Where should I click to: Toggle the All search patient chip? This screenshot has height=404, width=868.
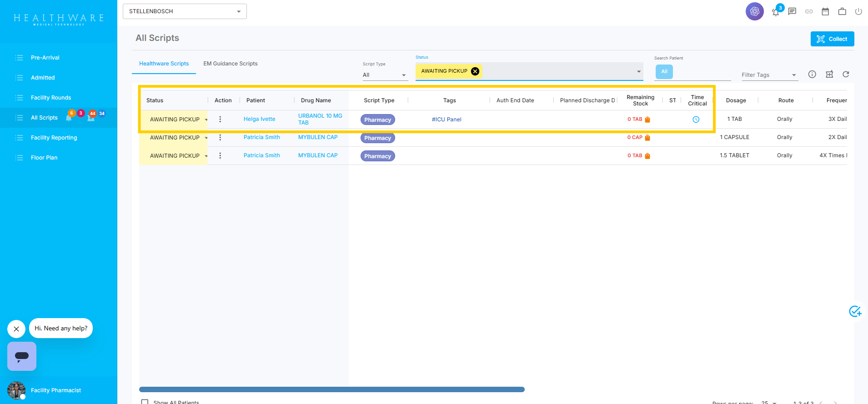[x=664, y=72]
